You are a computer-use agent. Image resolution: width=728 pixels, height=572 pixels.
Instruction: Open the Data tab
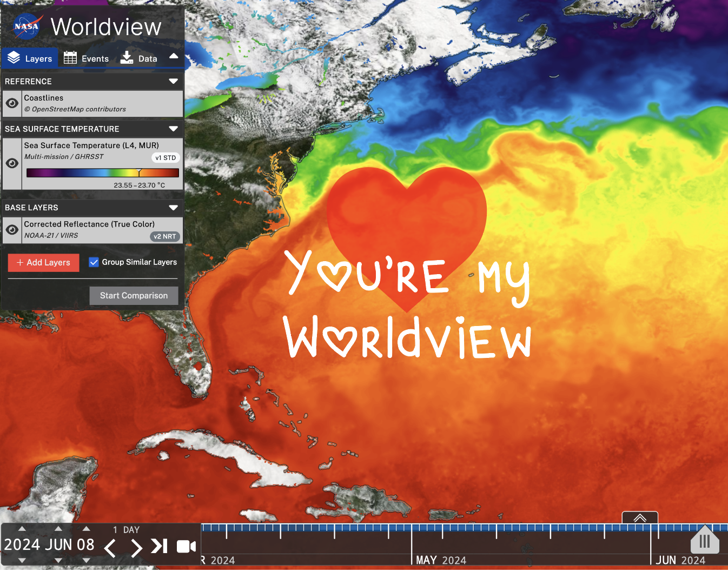[x=139, y=58]
